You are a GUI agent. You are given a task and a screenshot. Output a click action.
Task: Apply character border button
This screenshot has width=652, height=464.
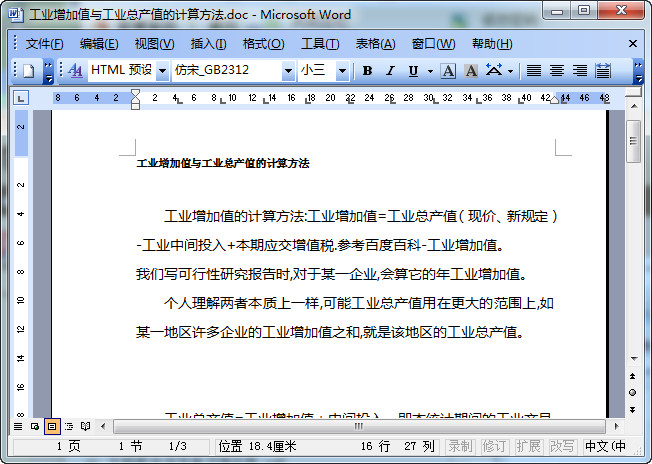(448, 71)
